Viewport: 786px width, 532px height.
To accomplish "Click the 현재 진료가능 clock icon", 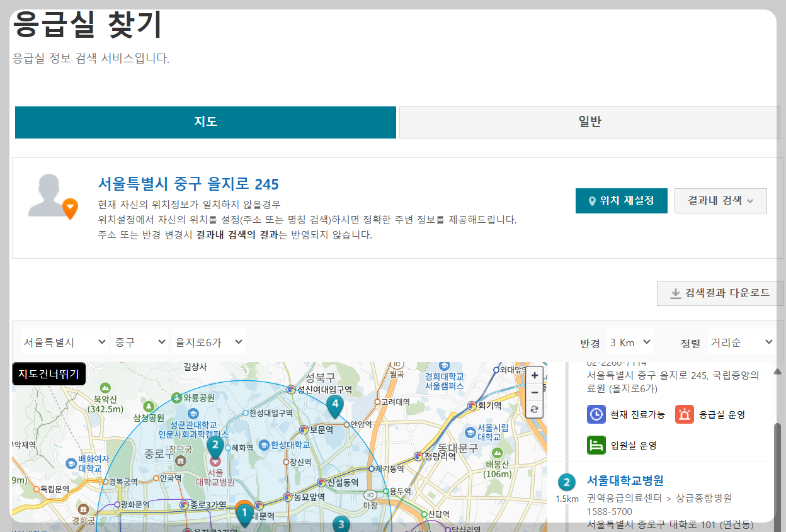I will [x=596, y=414].
